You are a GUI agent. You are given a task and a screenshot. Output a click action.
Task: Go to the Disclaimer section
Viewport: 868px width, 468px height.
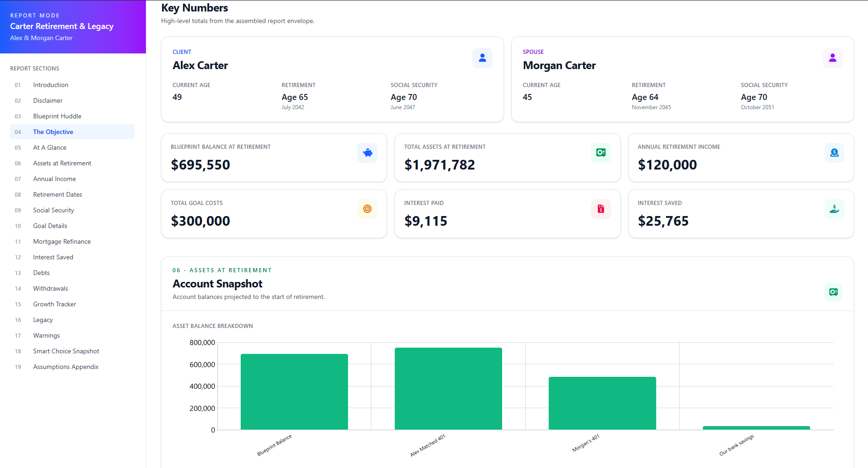pyautogui.click(x=72, y=100)
